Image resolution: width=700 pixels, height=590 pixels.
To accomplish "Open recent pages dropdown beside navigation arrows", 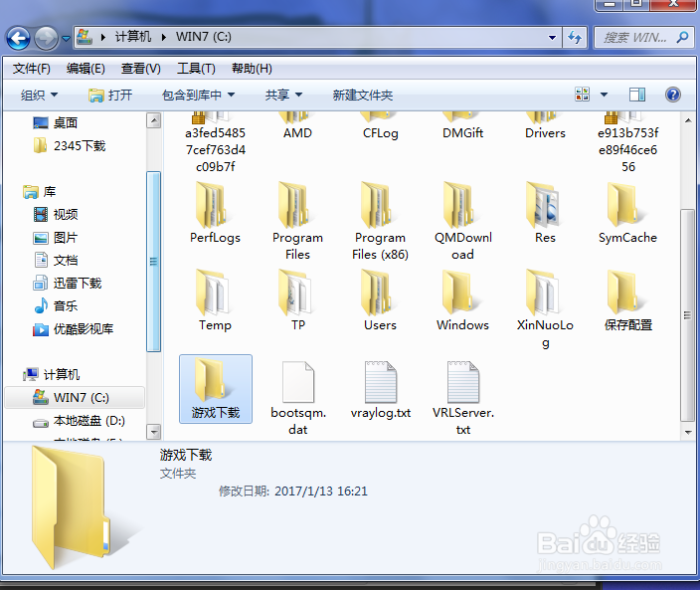I will pyautogui.click(x=66, y=39).
